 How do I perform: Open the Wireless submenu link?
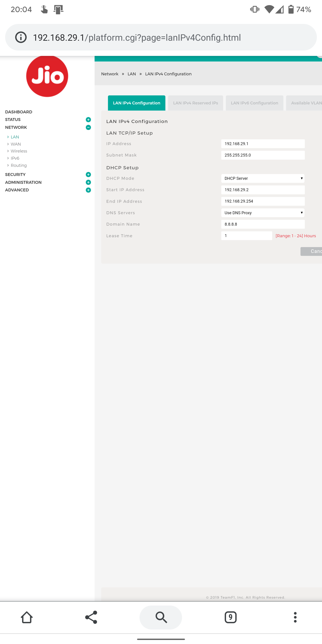(x=19, y=151)
